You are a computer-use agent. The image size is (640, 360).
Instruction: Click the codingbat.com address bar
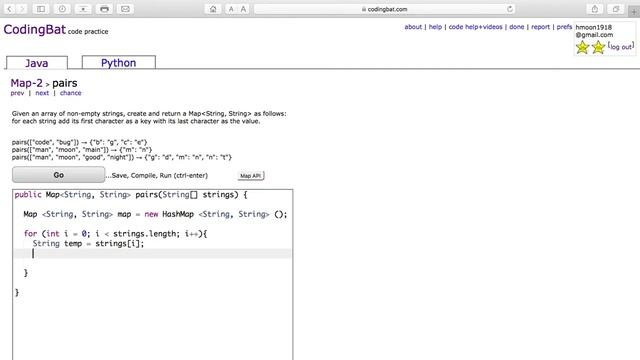(384, 9)
